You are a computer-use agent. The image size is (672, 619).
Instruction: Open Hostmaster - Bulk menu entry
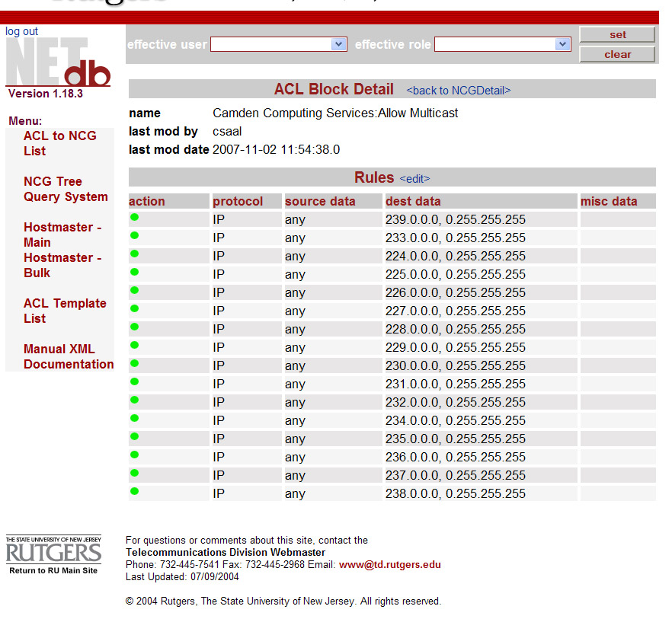pyautogui.click(x=62, y=265)
